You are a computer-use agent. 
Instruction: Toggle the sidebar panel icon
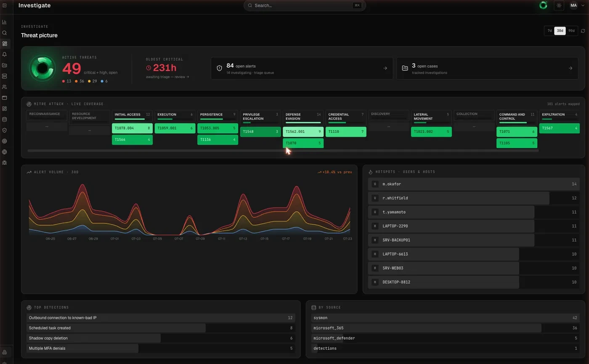[5, 5]
